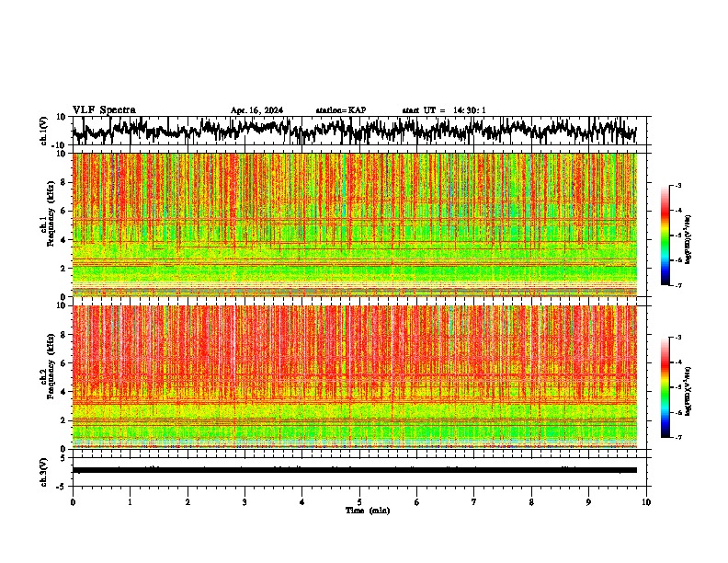Click the ch.1 "Frequency (kHz)" axis label
Screen dimensions: 728x563
click(x=51, y=213)
